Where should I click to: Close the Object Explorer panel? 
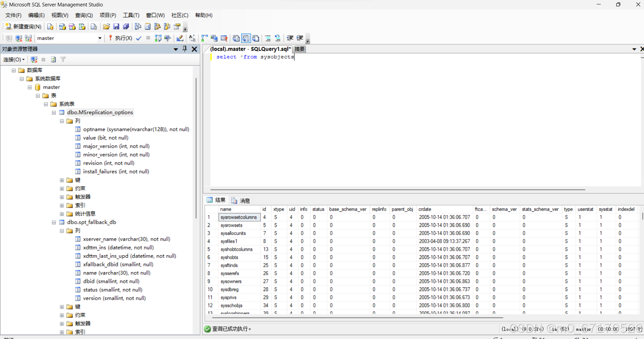tap(194, 49)
